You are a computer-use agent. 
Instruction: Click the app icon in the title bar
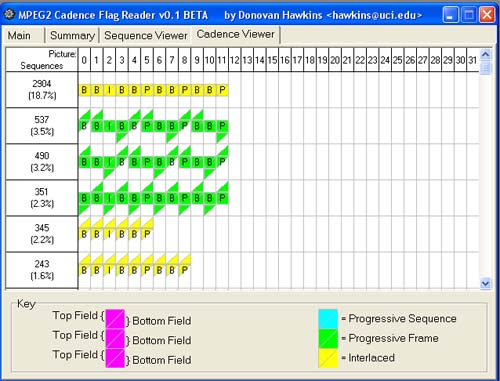pos(9,14)
